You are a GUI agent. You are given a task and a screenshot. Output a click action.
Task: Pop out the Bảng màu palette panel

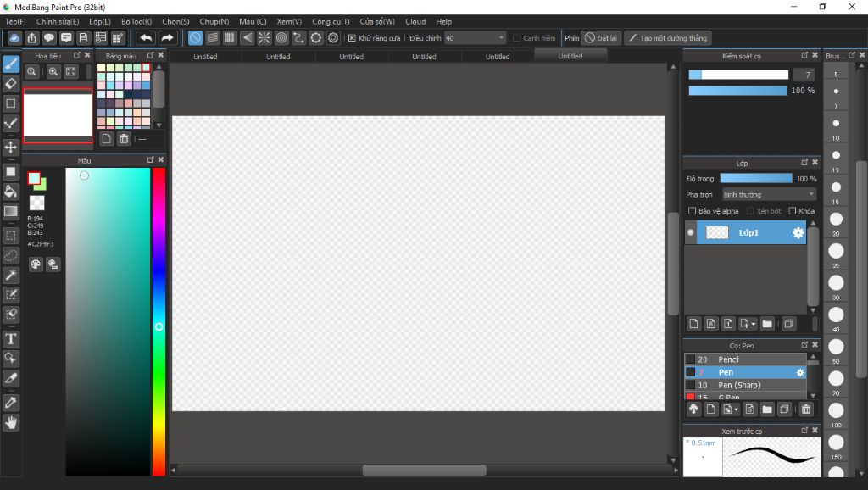(x=150, y=55)
